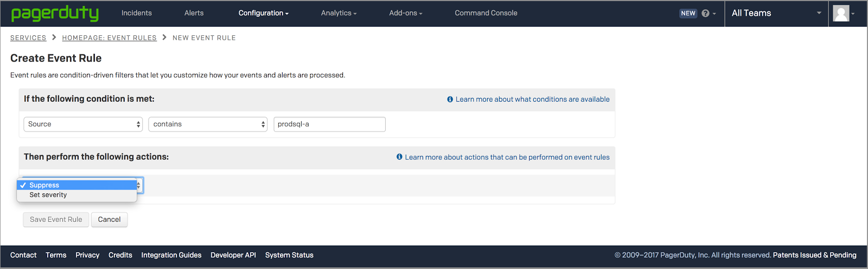Viewport: 868px width, 269px height.
Task: Click the info icon beside conditions help link
Action: pyautogui.click(x=450, y=99)
